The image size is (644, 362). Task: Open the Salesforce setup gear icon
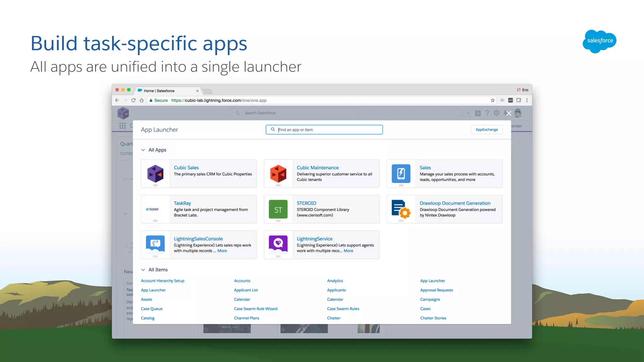pos(497,113)
